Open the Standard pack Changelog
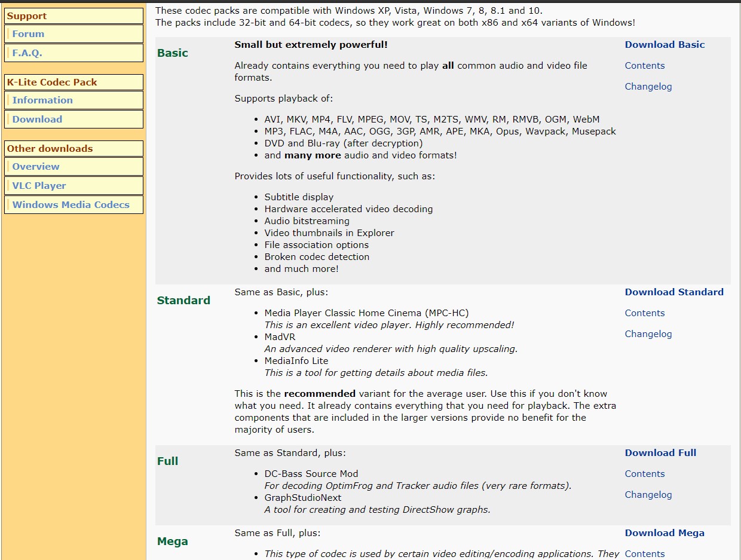The width and height of the screenshot is (741, 560). click(x=648, y=334)
